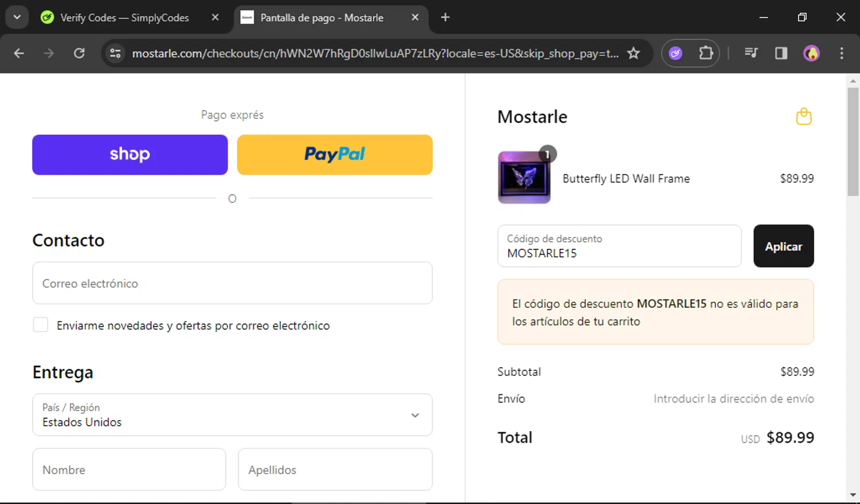Image resolution: width=860 pixels, height=504 pixels.
Task: Click the Mostarle store heading
Action: [x=532, y=117]
